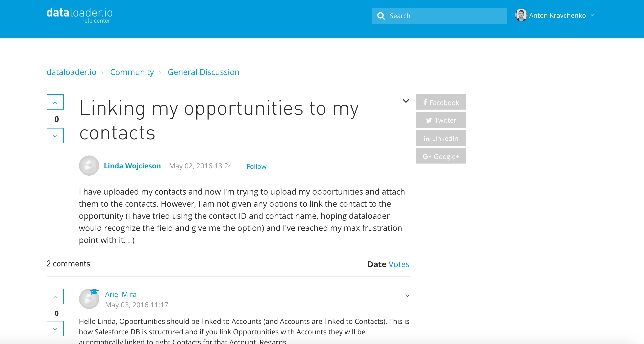Expand comment actions chevron for Ariel Mira

coord(407,296)
